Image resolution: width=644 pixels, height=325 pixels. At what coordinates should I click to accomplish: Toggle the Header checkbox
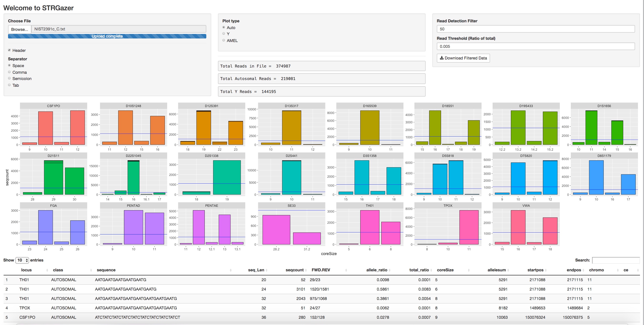pos(9,50)
